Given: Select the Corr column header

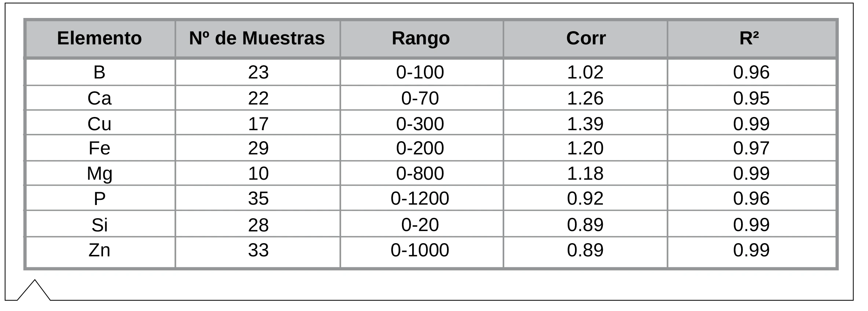Looking at the screenshot, I should tap(586, 38).
